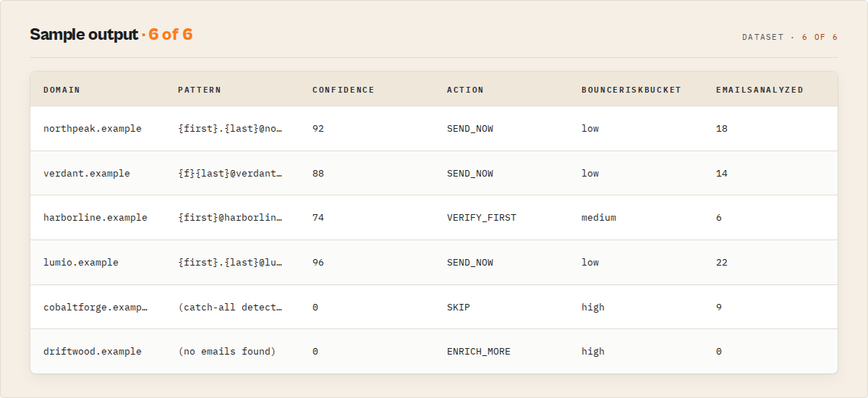The image size is (868, 398).
Task: Click the catch-all detected pattern cell
Action: (x=231, y=308)
